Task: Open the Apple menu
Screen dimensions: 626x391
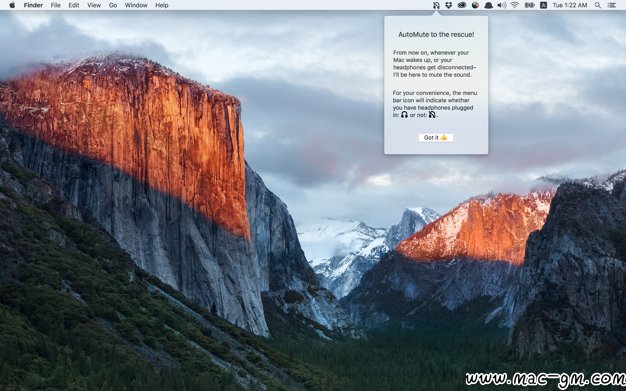Action: [12, 5]
